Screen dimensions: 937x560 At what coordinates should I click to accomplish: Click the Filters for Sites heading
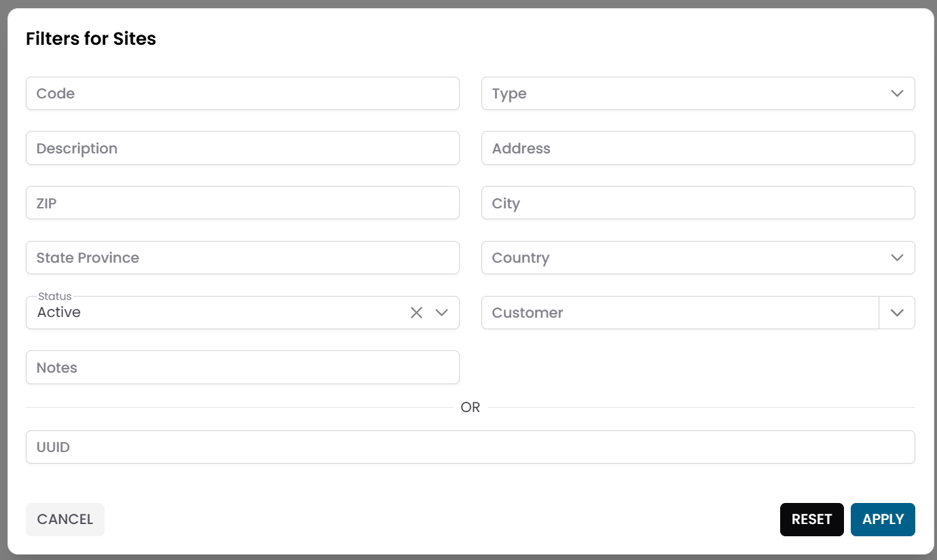click(x=90, y=39)
